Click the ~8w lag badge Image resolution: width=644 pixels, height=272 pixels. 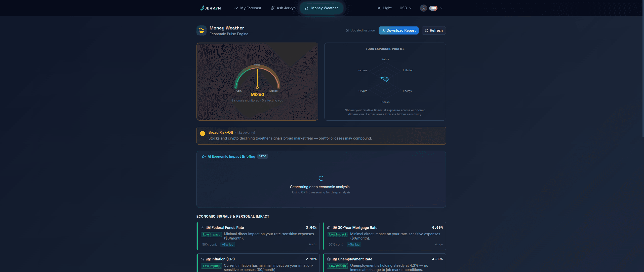pos(227,245)
